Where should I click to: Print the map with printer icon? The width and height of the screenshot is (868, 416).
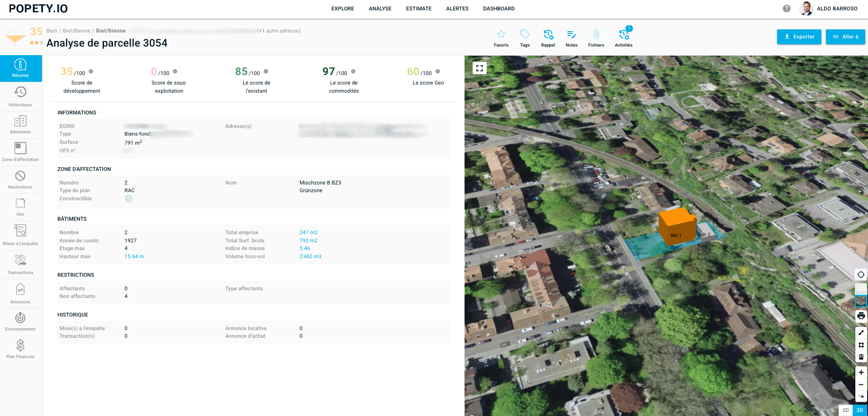coord(861,316)
